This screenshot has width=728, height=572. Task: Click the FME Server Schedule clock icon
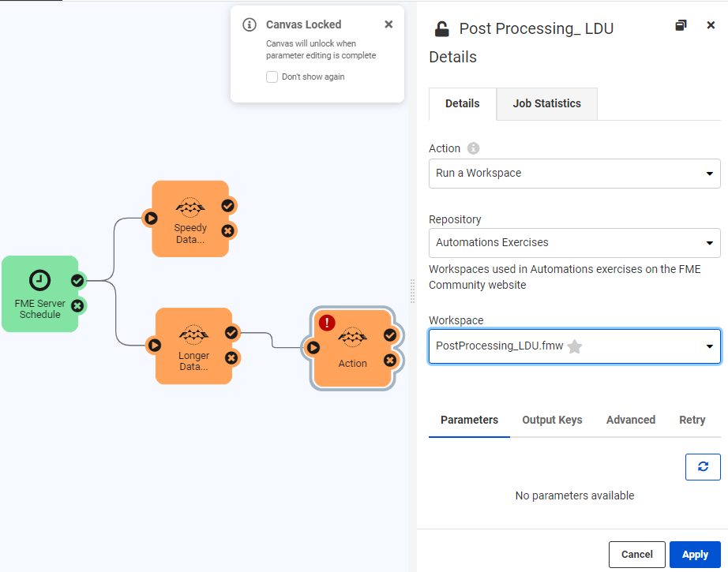point(39,280)
